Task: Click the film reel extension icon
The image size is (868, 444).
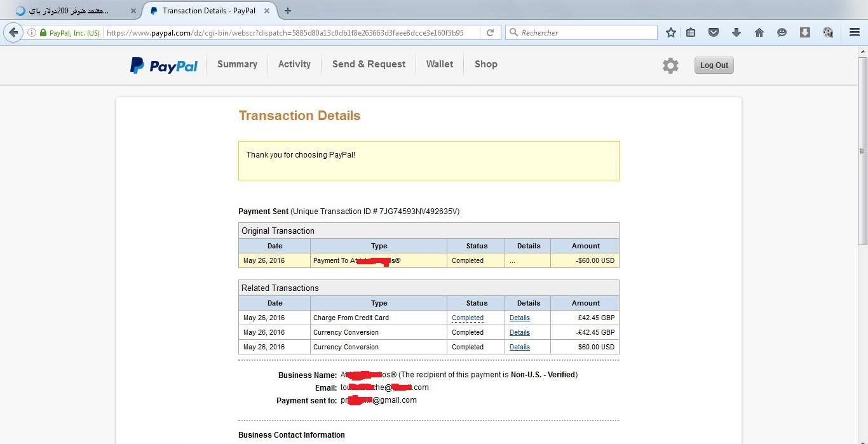Action: pyautogui.click(x=827, y=32)
